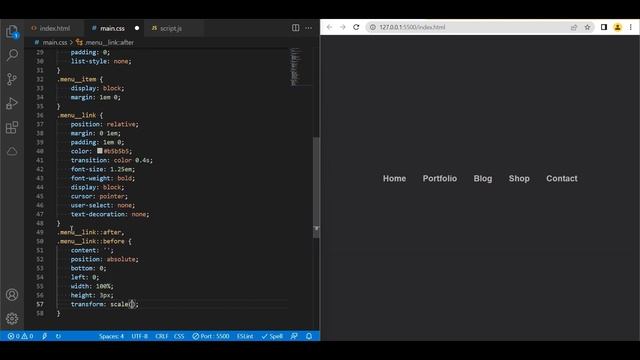The image size is (640, 360).
Task: Click the 'list-style: none;' line
Action: 101,61
